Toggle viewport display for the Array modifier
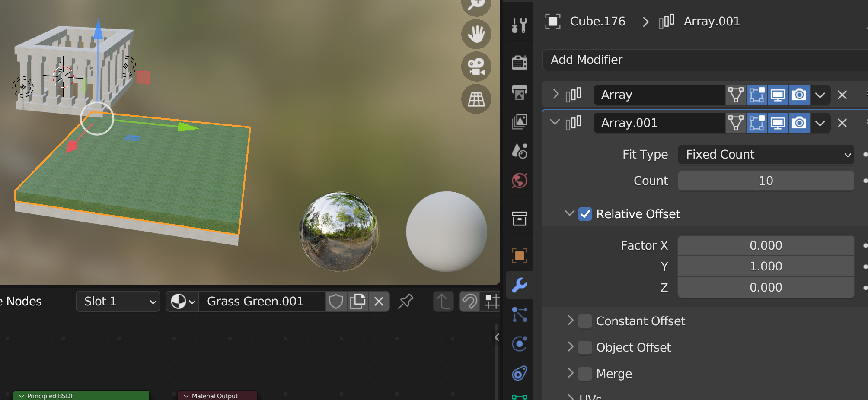This screenshot has width=868, height=400. click(778, 95)
